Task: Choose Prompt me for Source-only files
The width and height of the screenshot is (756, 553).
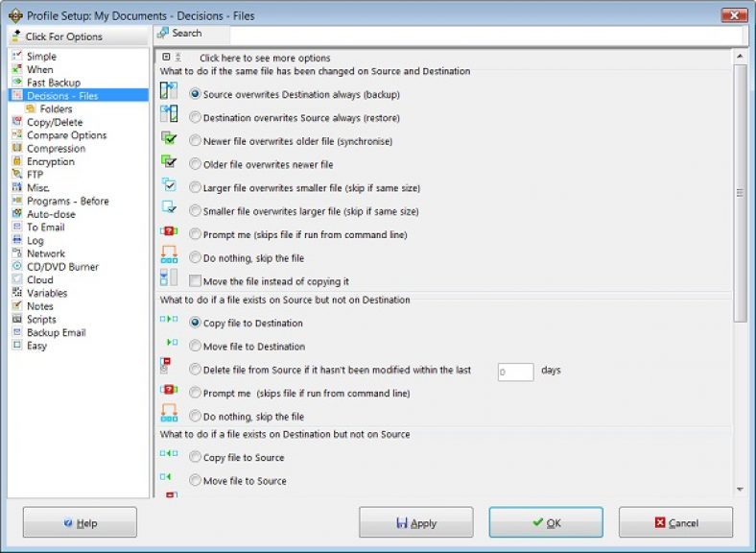Action: tap(195, 393)
